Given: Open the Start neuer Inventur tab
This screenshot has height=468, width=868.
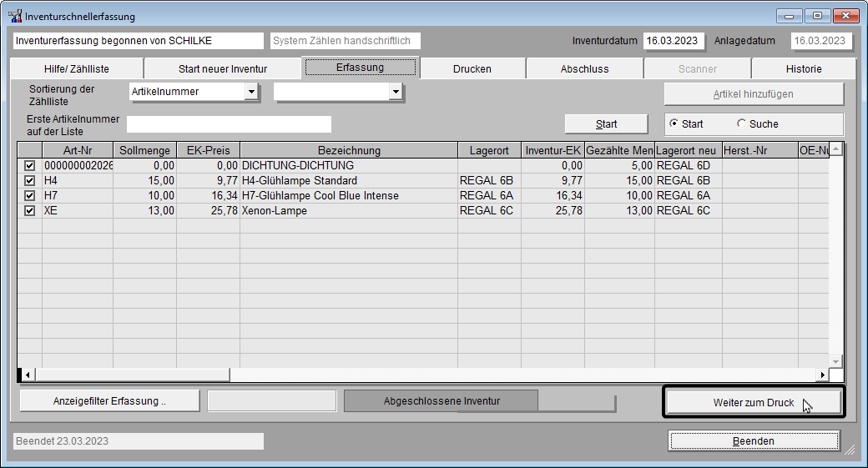Looking at the screenshot, I should point(223,68).
